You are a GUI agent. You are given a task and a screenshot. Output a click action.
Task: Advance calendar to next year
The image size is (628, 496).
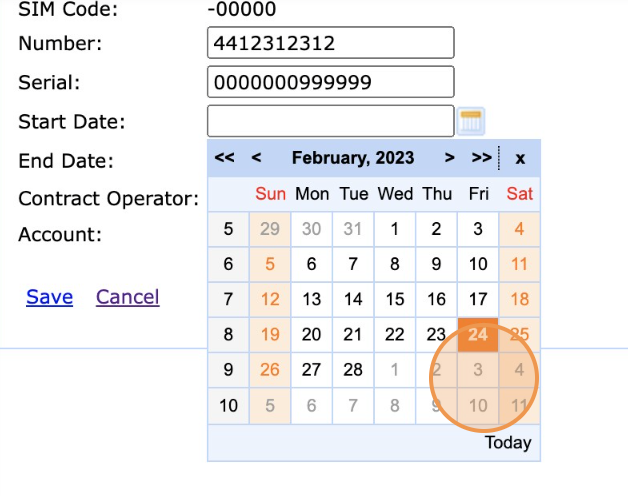click(481, 158)
